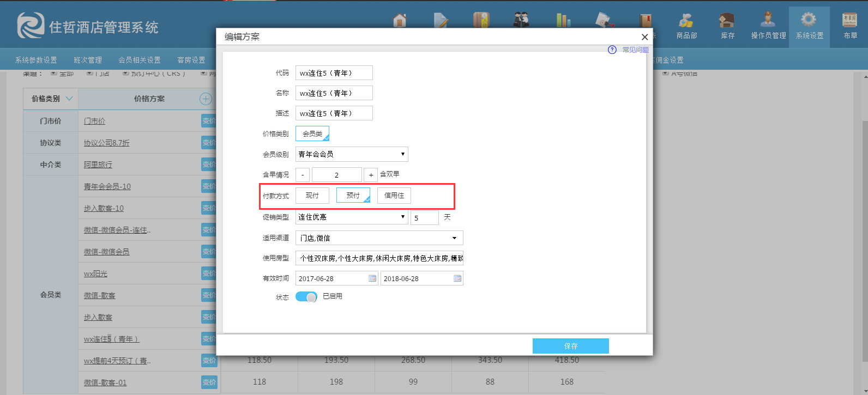Viewport: 868px width, 395px height.
Task: Open the 常见问题 FAQ link
Action: point(635,50)
